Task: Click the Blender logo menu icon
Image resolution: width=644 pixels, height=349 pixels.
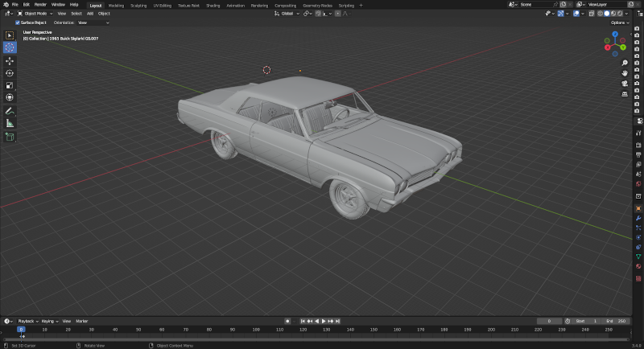Action: click(x=6, y=5)
